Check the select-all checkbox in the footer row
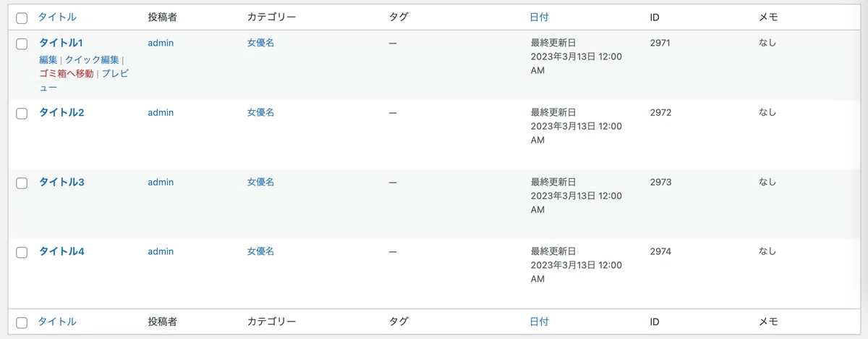The image size is (868, 339). coord(22,322)
